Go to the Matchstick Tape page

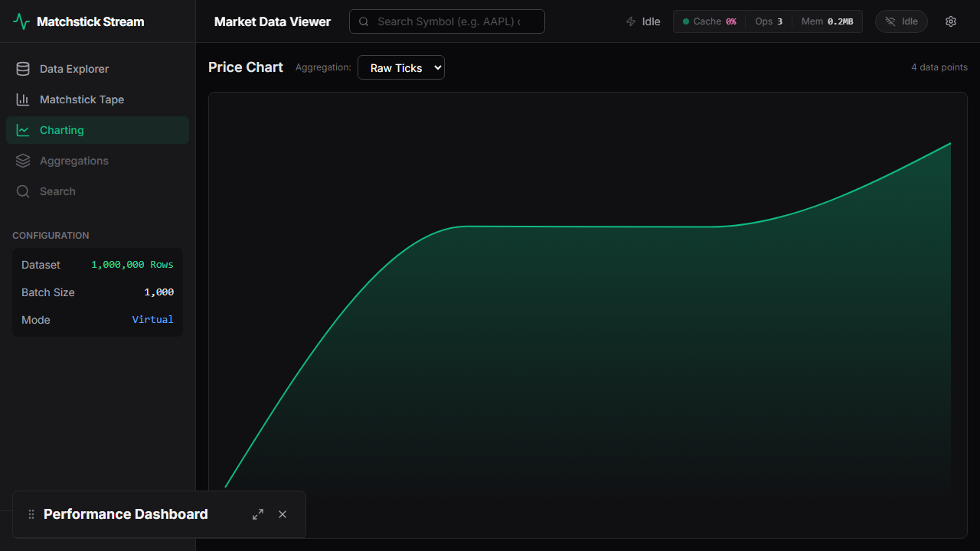(82, 99)
